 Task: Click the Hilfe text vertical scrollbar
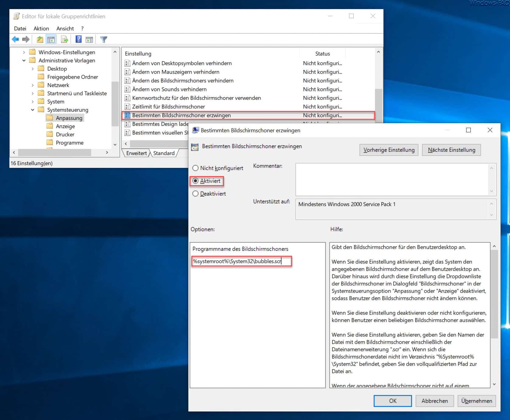click(x=494, y=315)
